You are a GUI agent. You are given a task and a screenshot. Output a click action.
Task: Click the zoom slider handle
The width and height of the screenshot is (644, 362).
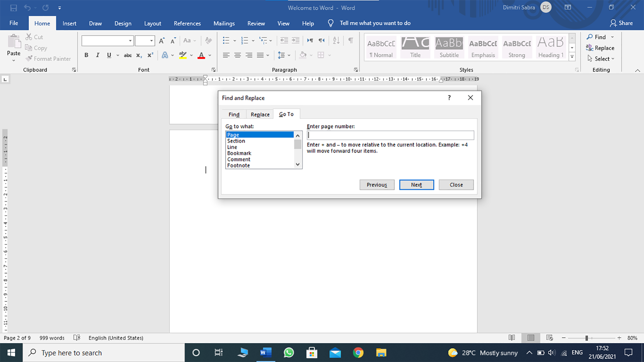[586, 338]
